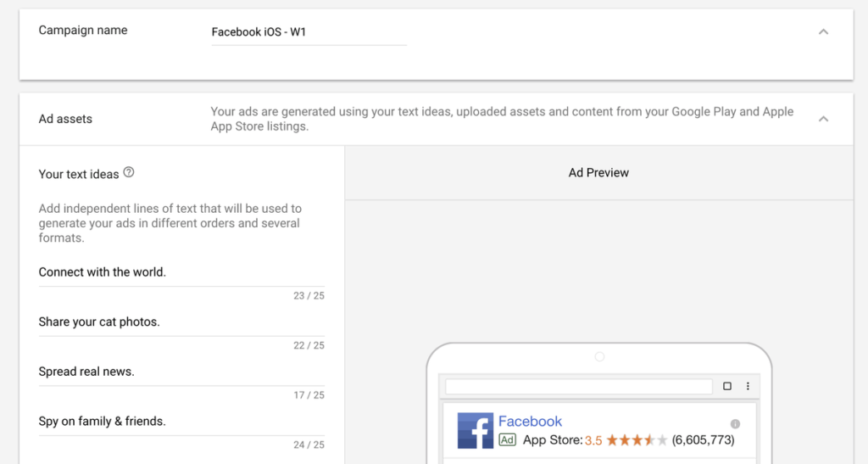This screenshot has height=464, width=868.
Task: Select the Ad Preview tab header
Action: click(x=598, y=173)
